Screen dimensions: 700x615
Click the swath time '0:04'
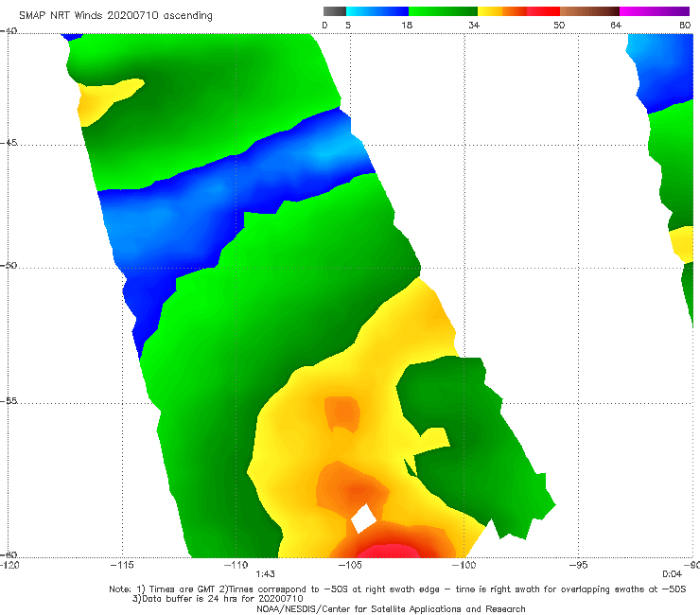[x=672, y=574]
